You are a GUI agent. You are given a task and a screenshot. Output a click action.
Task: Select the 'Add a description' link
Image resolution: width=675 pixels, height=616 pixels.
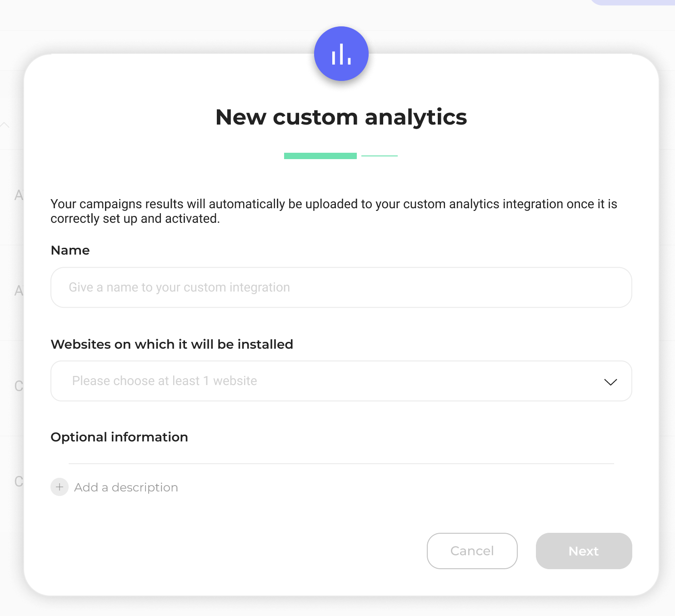coord(126,487)
